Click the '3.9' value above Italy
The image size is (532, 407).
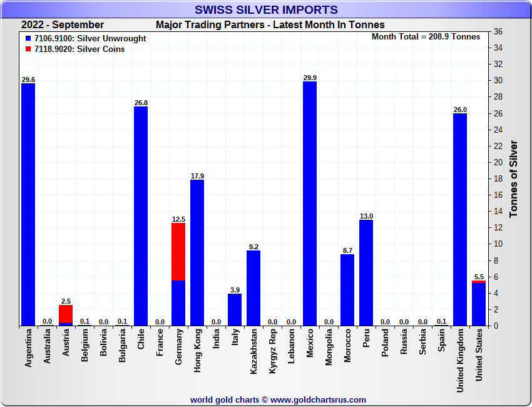pos(235,290)
